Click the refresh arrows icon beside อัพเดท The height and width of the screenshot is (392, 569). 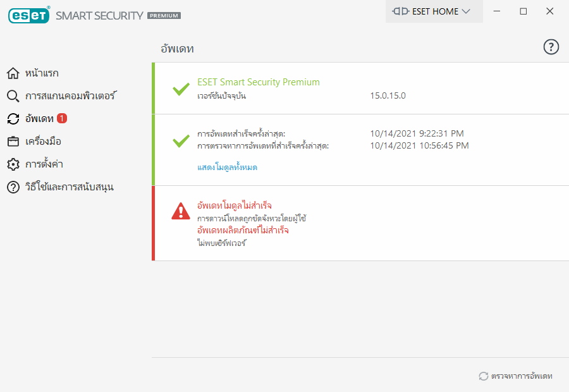click(13, 119)
